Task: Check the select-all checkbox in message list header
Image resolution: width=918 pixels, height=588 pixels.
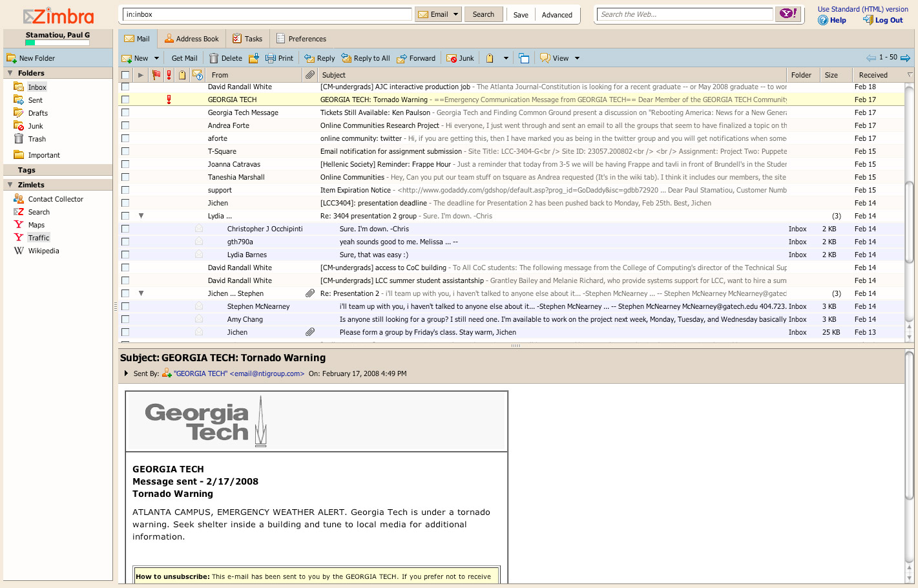Action: coord(125,75)
